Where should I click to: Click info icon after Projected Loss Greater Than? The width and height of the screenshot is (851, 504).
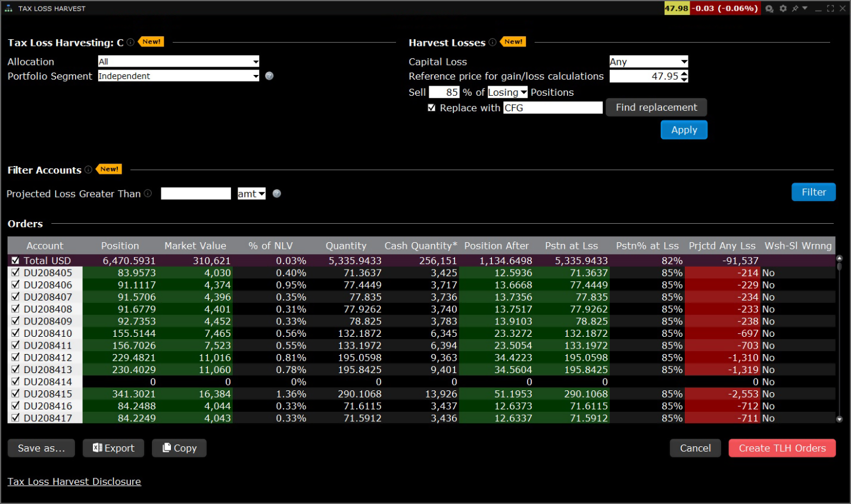point(148,193)
